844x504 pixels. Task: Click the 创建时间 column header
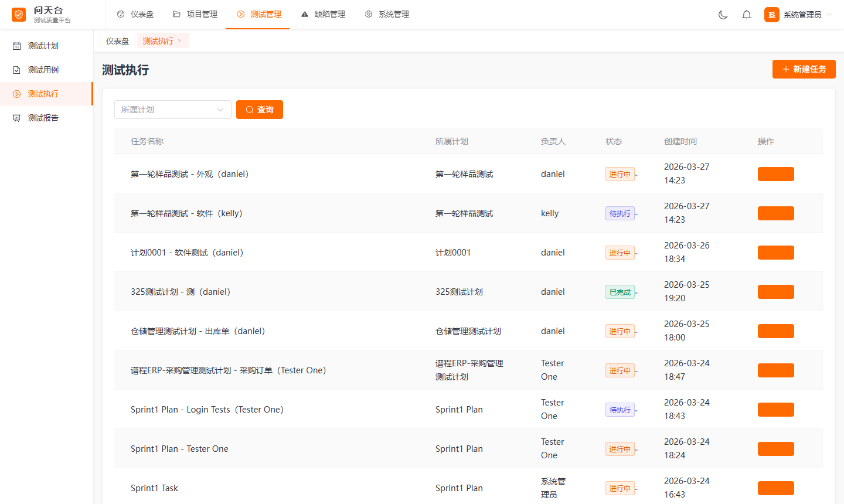click(680, 141)
